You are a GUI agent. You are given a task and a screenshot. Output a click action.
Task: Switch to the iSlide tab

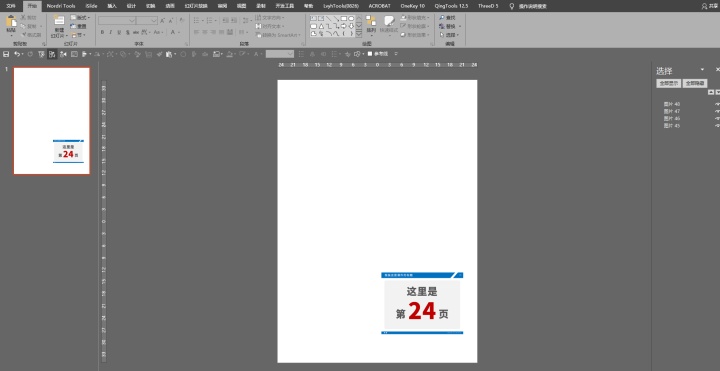pyautogui.click(x=91, y=6)
